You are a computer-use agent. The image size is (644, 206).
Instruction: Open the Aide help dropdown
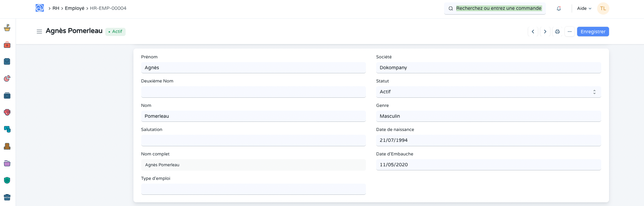pyautogui.click(x=584, y=8)
